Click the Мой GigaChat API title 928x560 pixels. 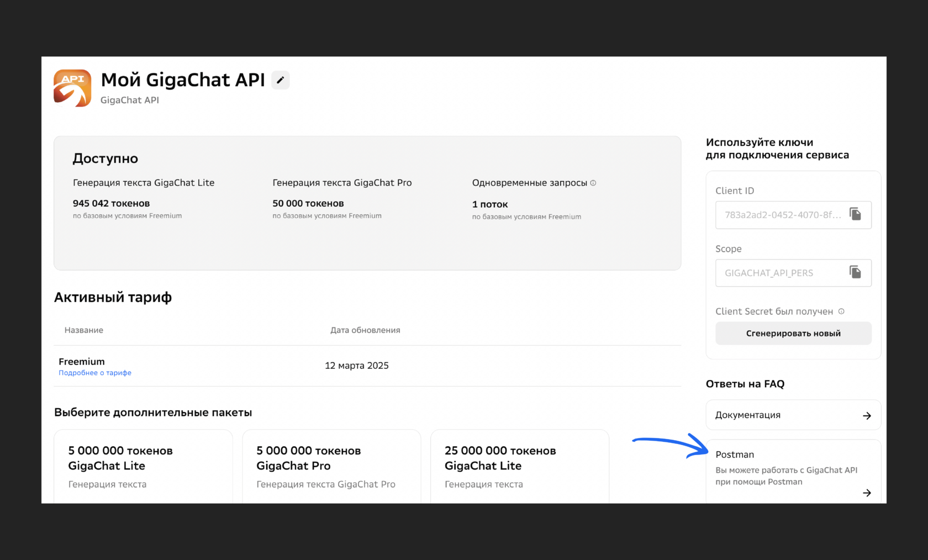tap(183, 80)
